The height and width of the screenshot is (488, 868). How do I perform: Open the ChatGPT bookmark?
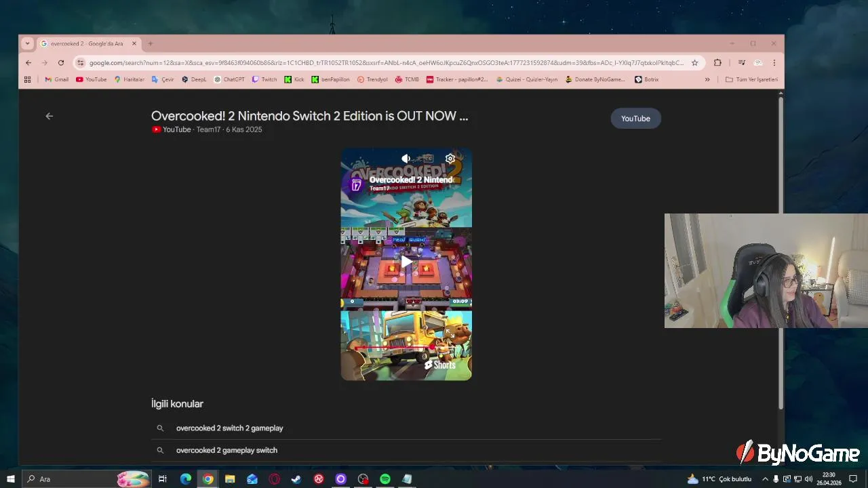(x=229, y=79)
